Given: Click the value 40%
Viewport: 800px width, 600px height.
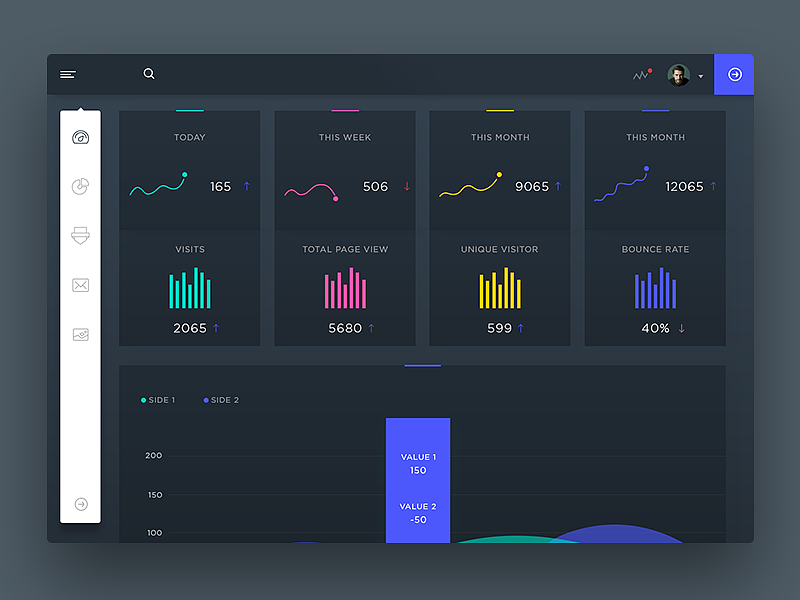Looking at the screenshot, I should [655, 328].
